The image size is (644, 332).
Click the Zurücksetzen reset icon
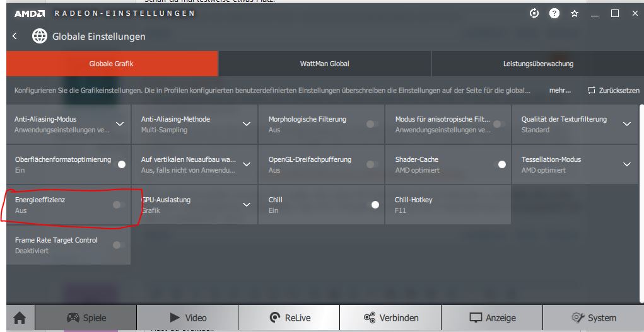(x=592, y=90)
